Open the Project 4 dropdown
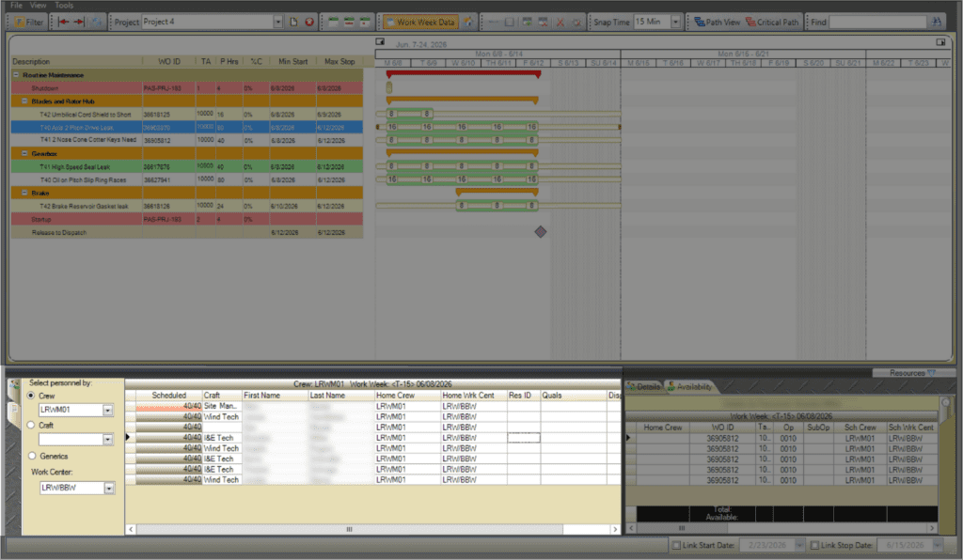Image resolution: width=963 pixels, height=560 pixels. point(277,22)
